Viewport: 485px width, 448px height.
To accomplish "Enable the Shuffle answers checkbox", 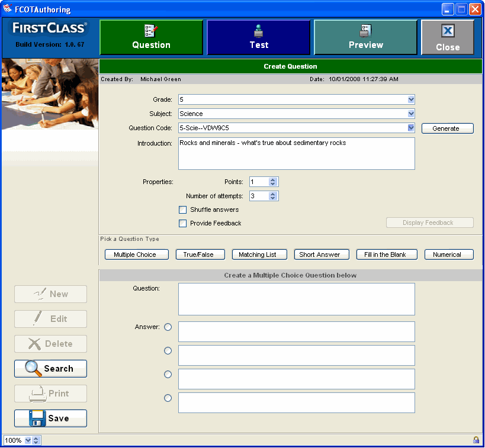I will pyautogui.click(x=183, y=210).
